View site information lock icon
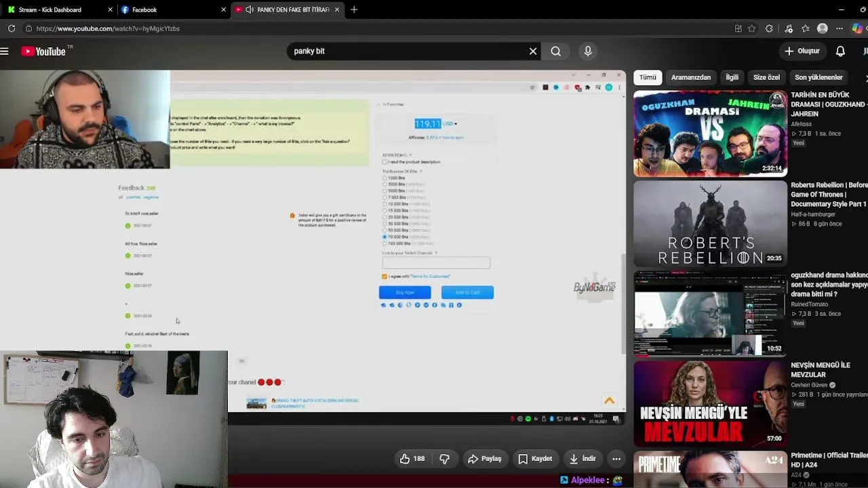This screenshot has height=488, width=868. (x=28, y=28)
